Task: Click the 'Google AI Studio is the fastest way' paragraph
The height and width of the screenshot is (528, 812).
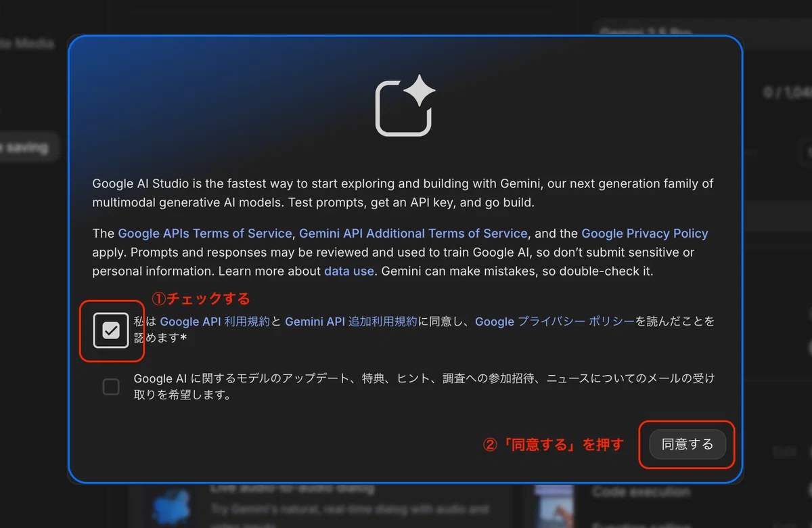Action: click(403, 193)
